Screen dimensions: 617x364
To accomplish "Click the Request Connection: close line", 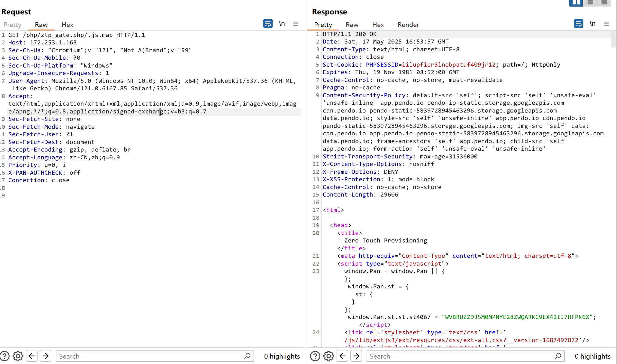I will pos(39,180).
